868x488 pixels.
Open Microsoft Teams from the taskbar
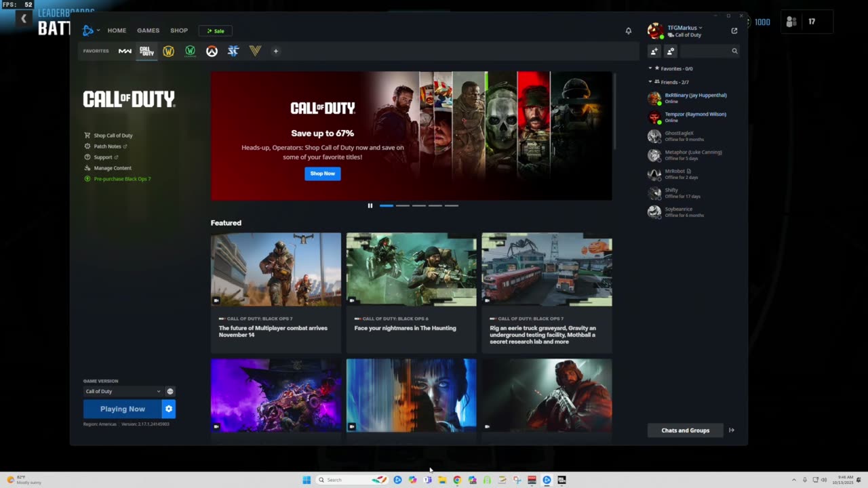coord(427,480)
